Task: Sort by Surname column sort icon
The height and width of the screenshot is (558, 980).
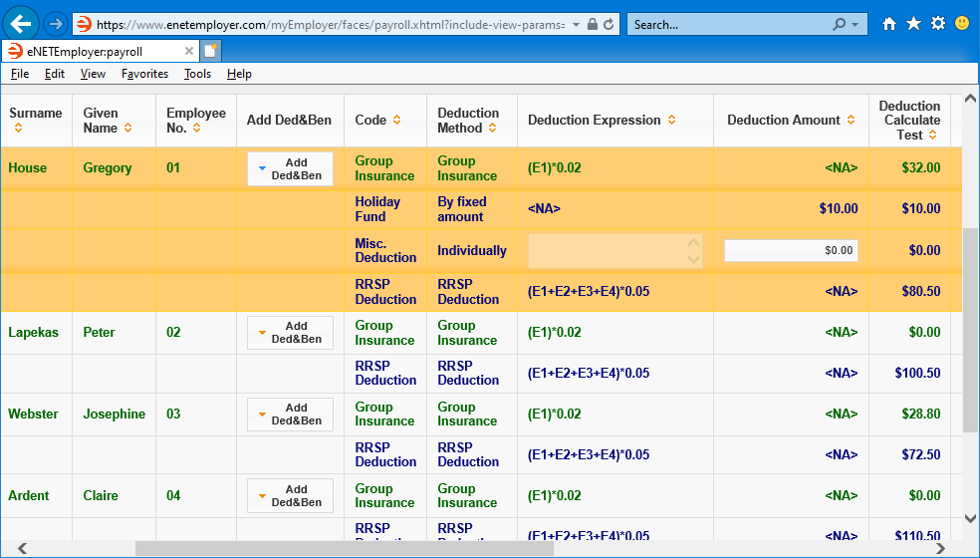Action: pyautogui.click(x=18, y=129)
